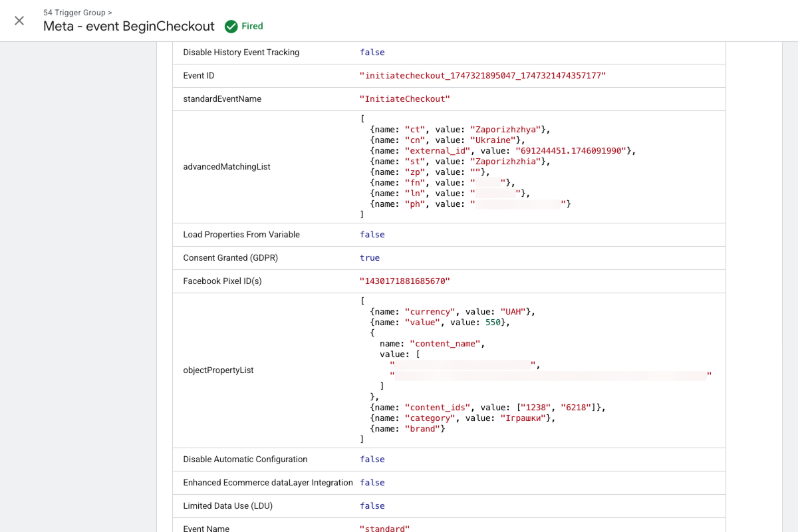The height and width of the screenshot is (532, 798).
Task: Click the Disable Automatic Configuration false value
Action: 372,460
